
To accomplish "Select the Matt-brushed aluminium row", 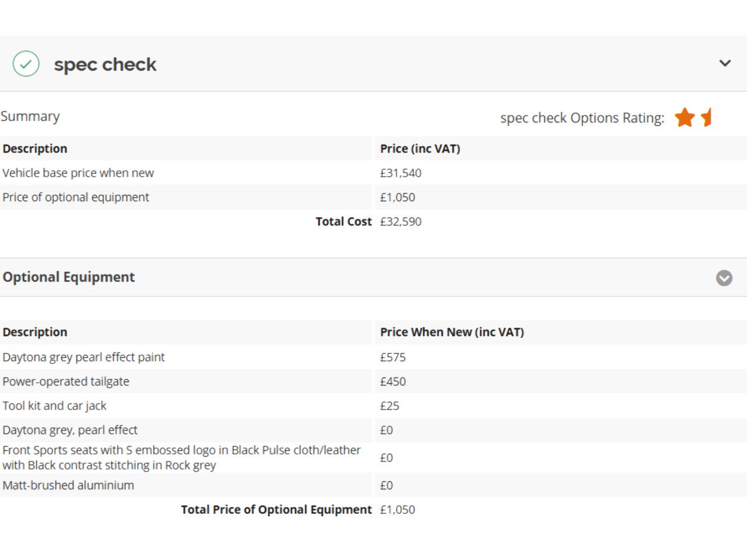I will pyautogui.click(x=68, y=485).
